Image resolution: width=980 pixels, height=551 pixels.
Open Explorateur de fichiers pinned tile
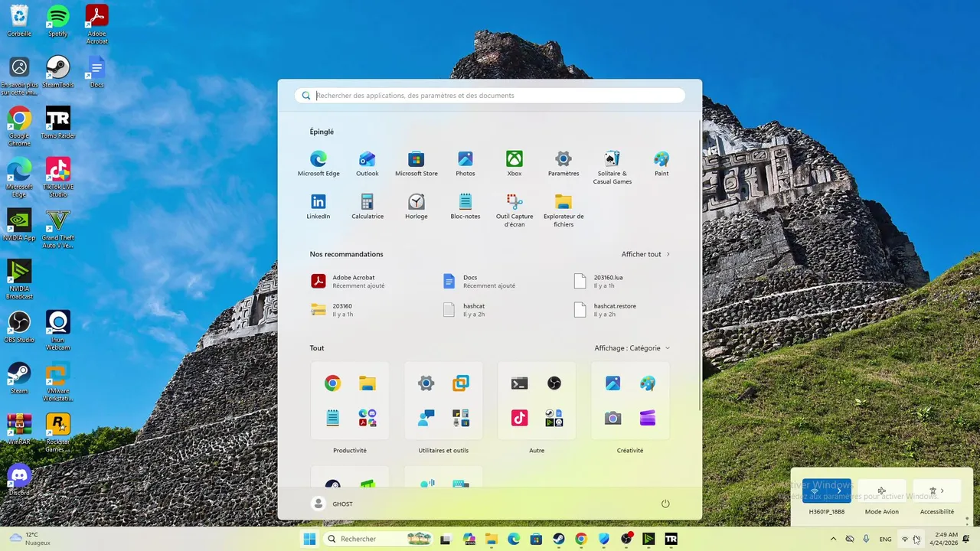coord(563,210)
